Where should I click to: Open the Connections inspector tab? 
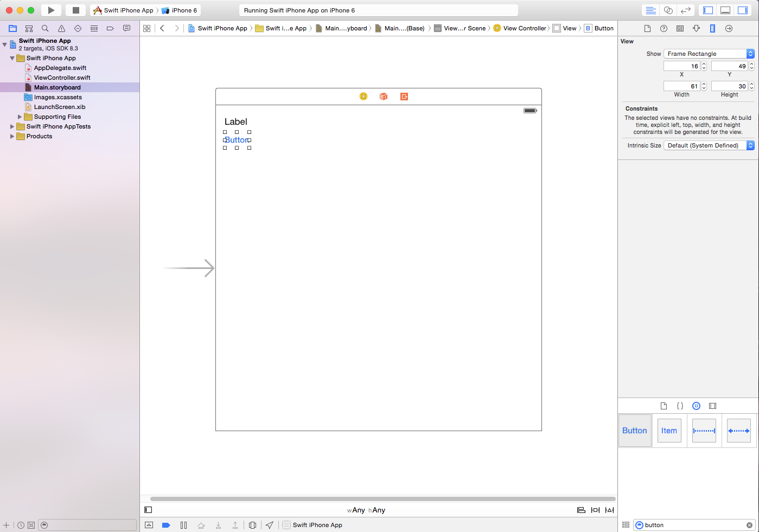point(729,28)
